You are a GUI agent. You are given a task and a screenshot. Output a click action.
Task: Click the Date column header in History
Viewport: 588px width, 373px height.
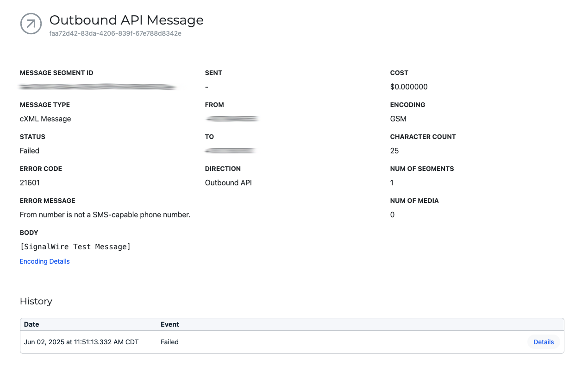click(x=31, y=324)
